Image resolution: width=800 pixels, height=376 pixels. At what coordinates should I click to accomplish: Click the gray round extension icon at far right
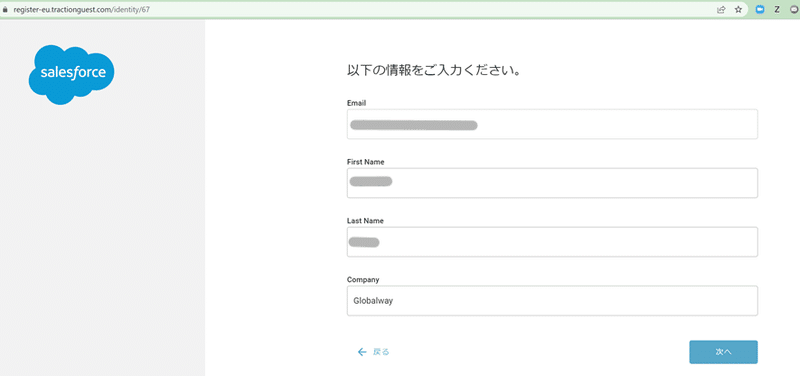[795, 10]
